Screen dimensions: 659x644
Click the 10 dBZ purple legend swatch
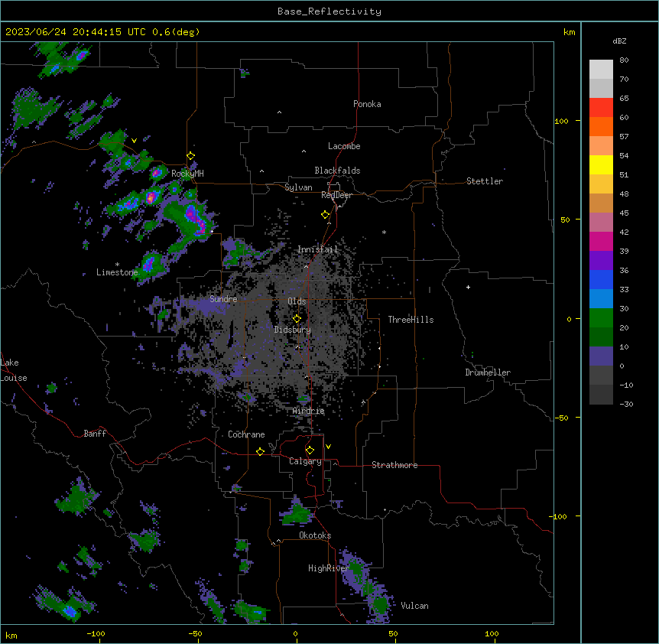pos(601,356)
